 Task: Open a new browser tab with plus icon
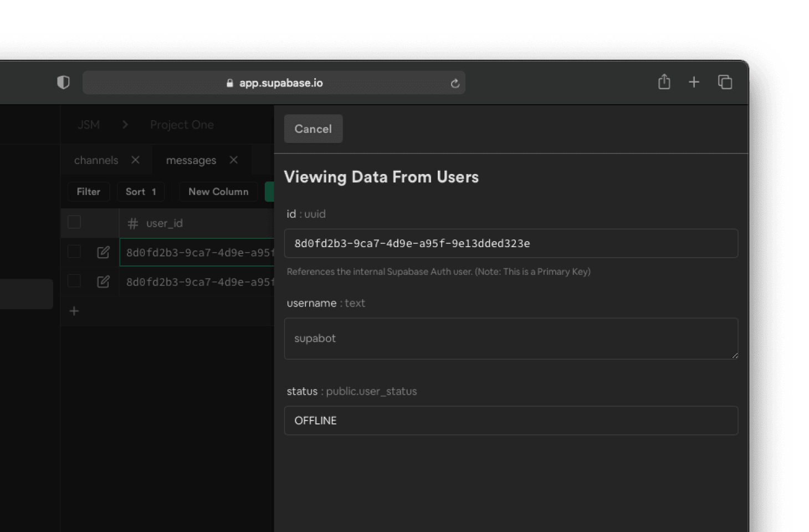(694, 81)
